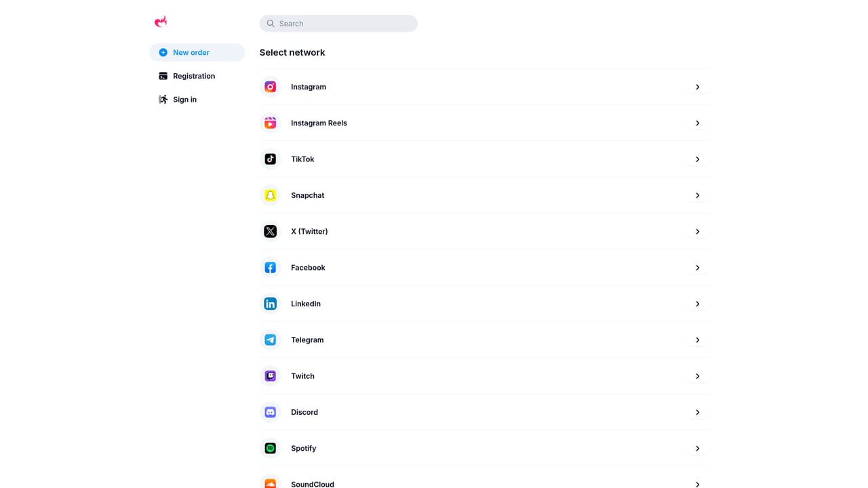
Task: Expand the Discord row chevron
Action: 697,412
